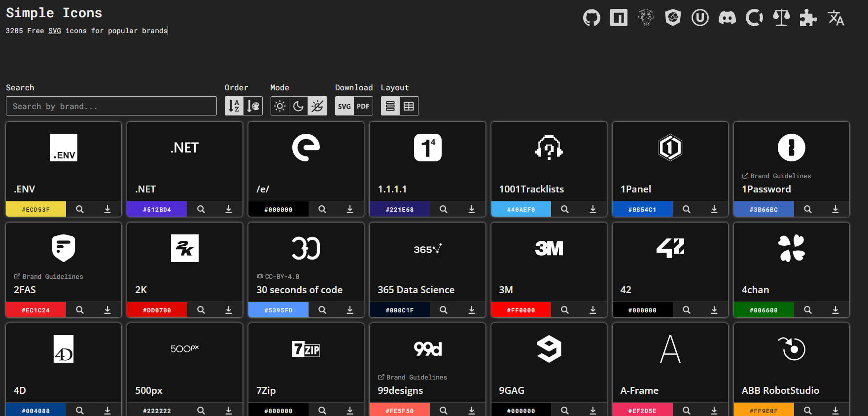Download the 2K icon
The width and height of the screenshot is (868, 416).
229,310
